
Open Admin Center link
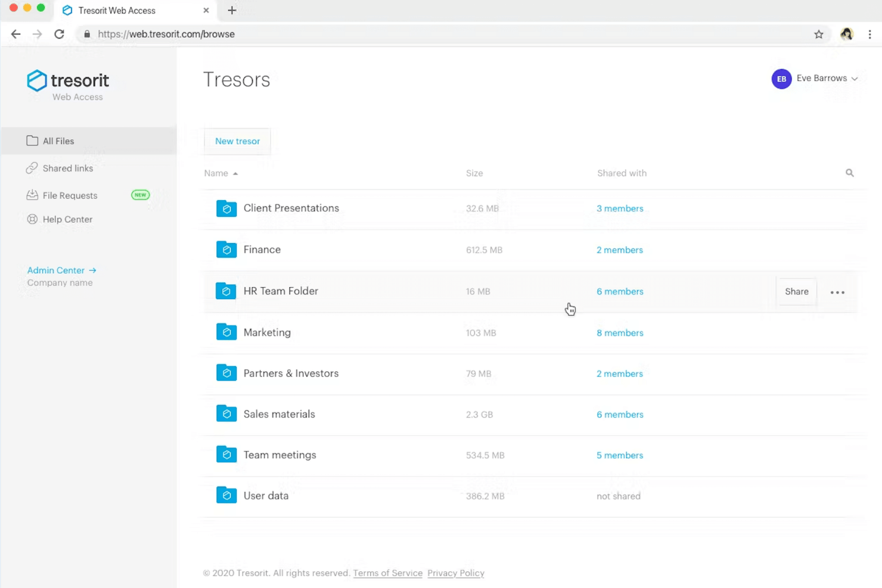pos(62,270)
